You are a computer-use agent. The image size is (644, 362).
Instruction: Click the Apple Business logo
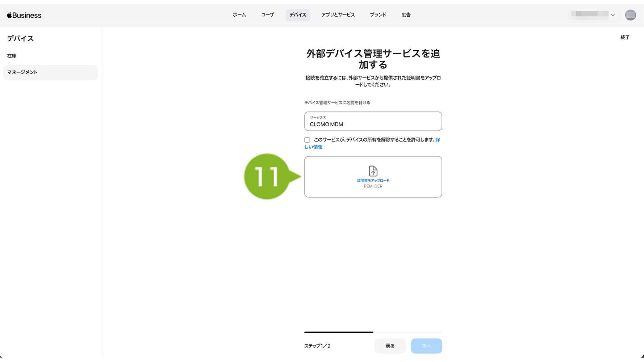click(24, 15)
